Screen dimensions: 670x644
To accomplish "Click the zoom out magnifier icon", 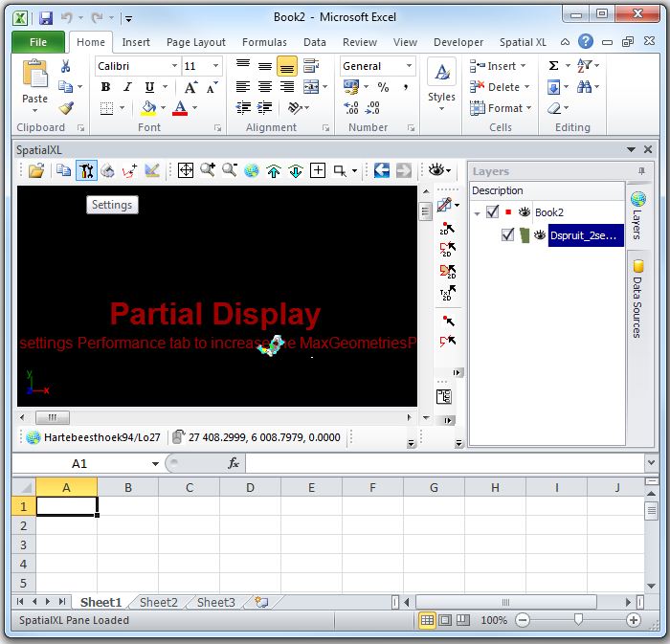I will (x=230, y=170).
